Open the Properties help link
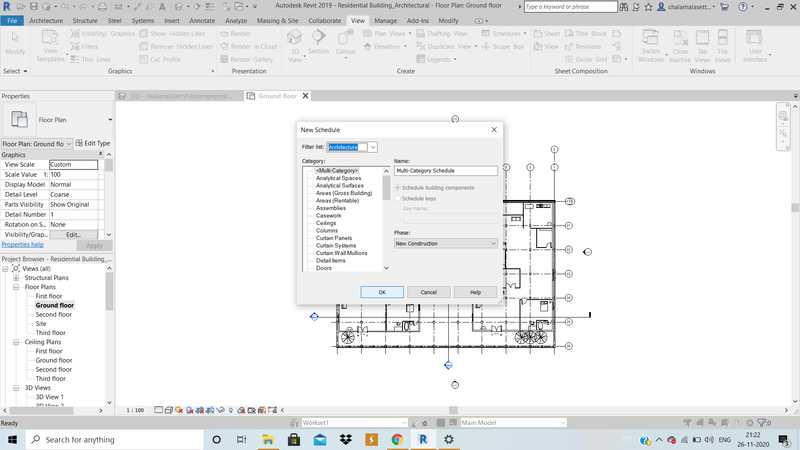The image size is (800, 450). point(22,245)
